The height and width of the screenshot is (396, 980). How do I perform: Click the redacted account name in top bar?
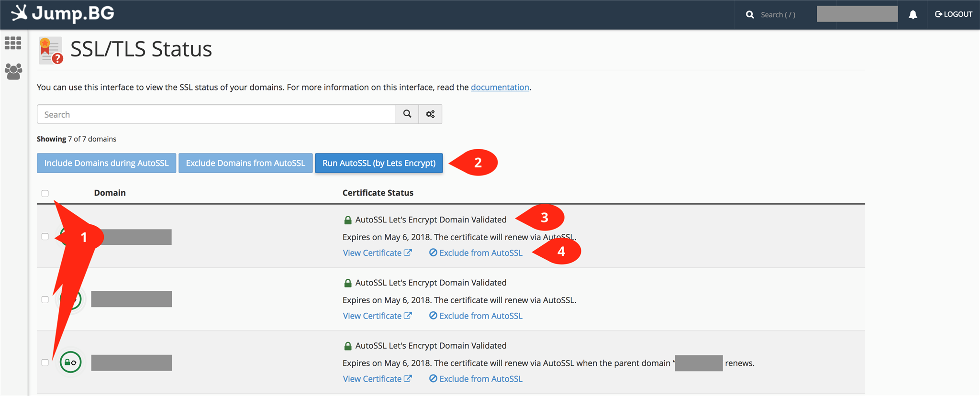pyautogui.click(x=857, y=14)
